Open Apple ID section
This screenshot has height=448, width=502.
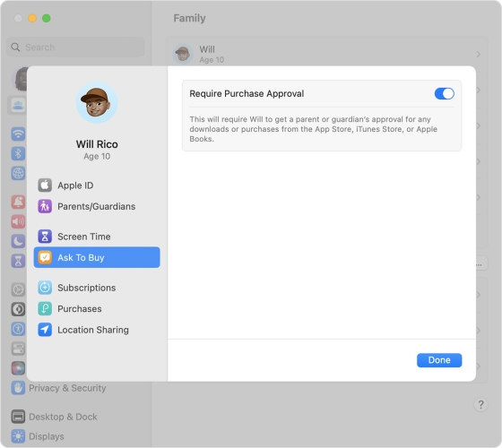[x=97, y=185]
